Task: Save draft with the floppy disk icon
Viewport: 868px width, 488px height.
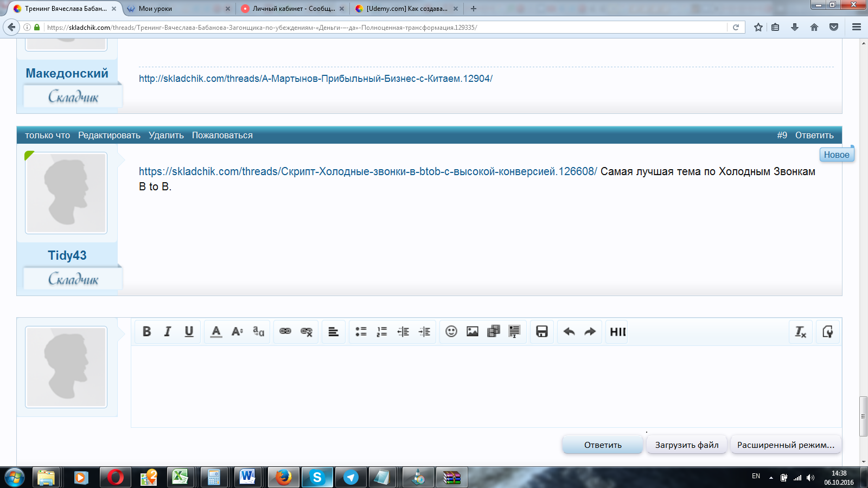Action: [542, 331]
